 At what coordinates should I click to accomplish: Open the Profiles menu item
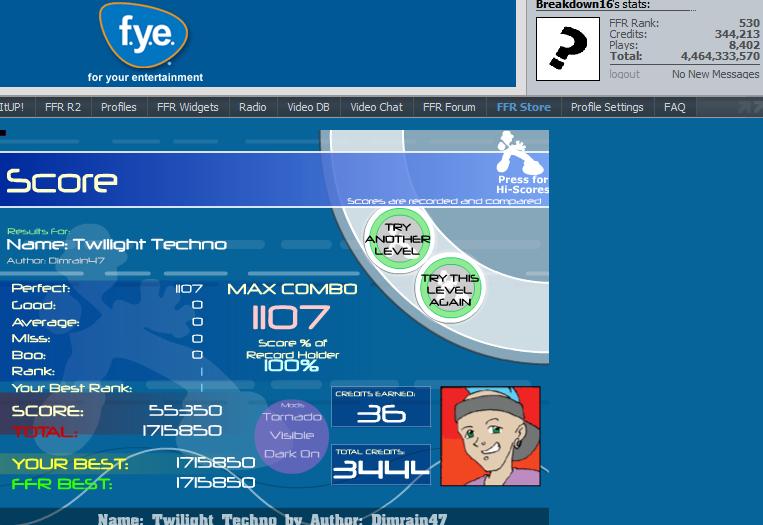click(x=119, y=107)
